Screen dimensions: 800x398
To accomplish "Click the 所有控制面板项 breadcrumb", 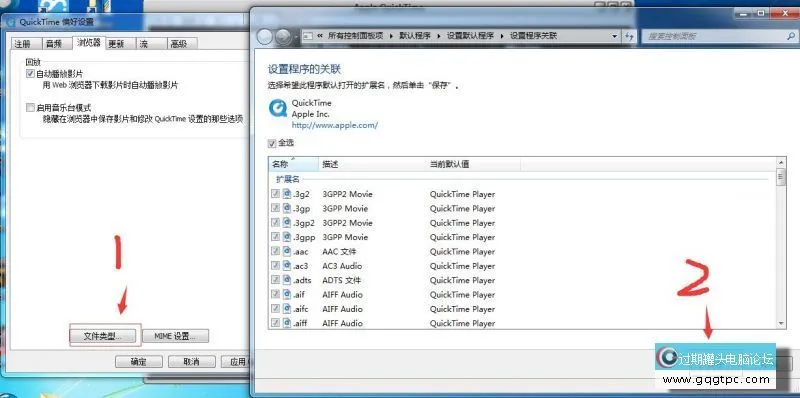I will tap(356, 36).
